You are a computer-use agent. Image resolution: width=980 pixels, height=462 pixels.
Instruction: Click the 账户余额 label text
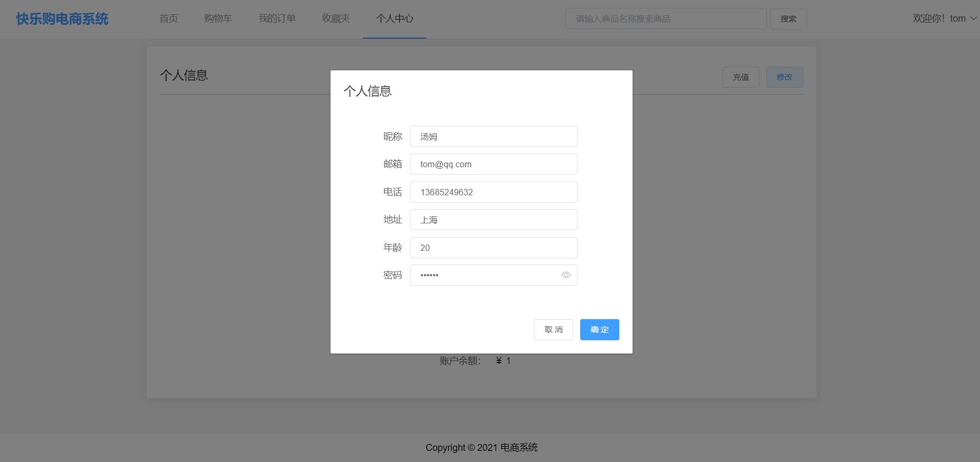(460, 361)
